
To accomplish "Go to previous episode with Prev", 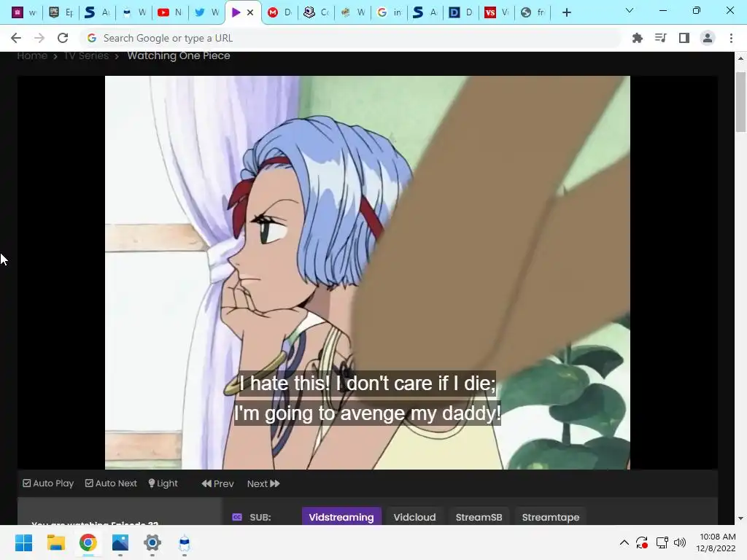I will pyautogui.click(x=217, y=484).
